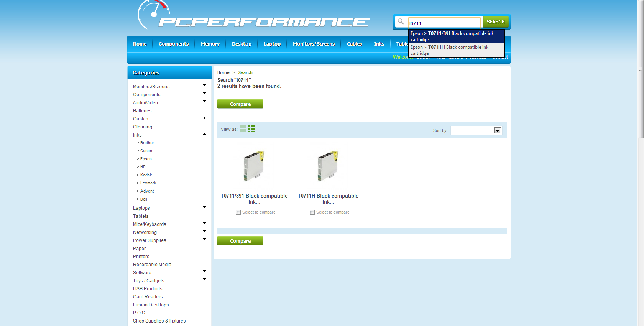644x326 pixels.
Task: Open Memory navigation menu
Action: click(x=210, y=44)
